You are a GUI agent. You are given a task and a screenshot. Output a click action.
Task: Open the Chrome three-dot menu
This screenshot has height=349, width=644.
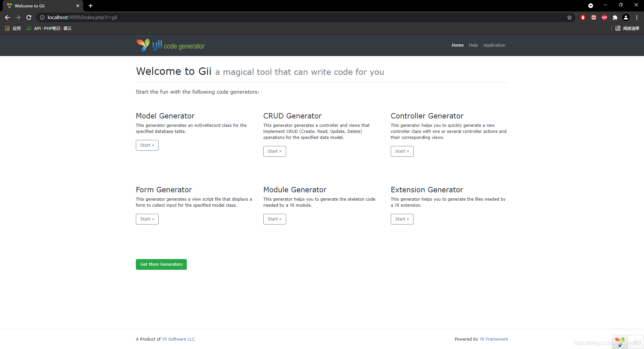pos(637,17)
